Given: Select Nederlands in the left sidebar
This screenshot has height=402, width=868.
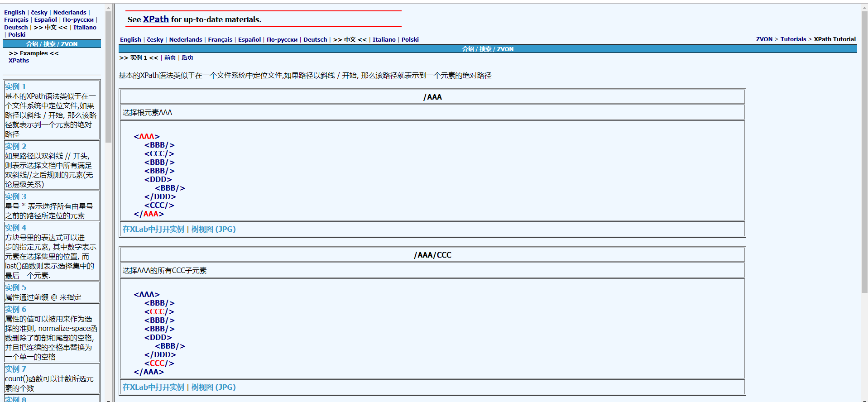Looking at the screenshot, I should click(x=70, y=12).
